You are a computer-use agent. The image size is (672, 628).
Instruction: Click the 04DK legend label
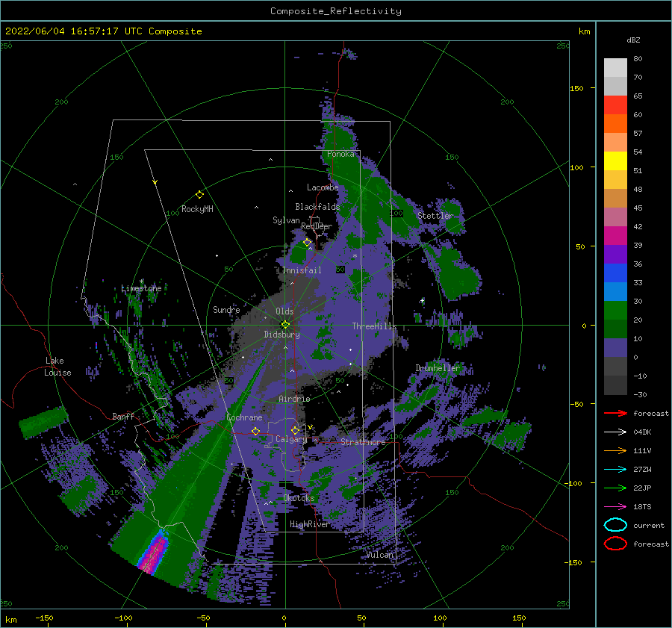(x=642, y=432)
